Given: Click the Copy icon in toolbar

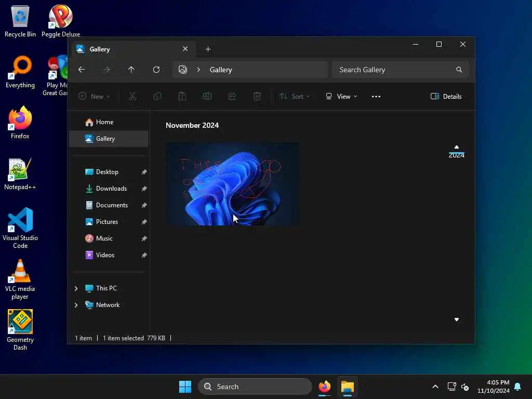Looking at the screenshot, I should click(157, 96).
